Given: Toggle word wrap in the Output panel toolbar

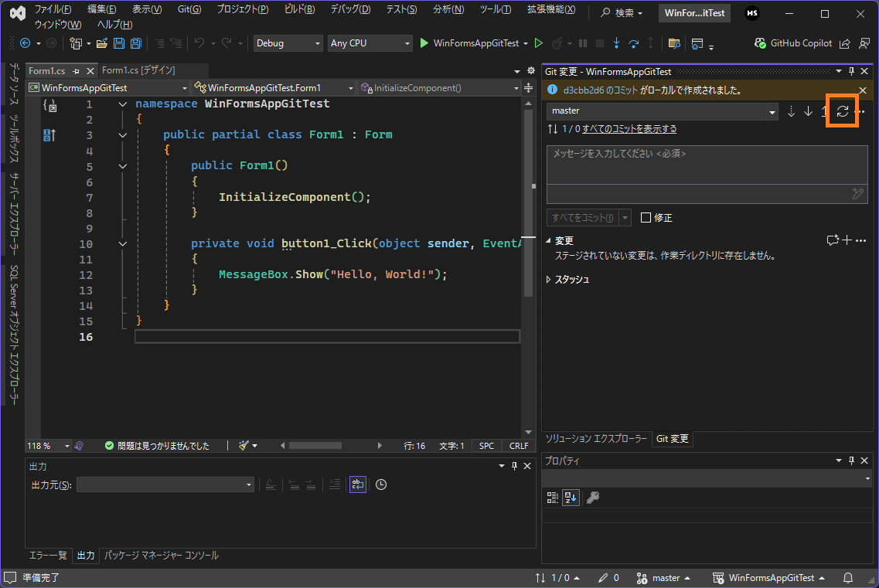Looking at the screenshot, I should tap(357, 484).
